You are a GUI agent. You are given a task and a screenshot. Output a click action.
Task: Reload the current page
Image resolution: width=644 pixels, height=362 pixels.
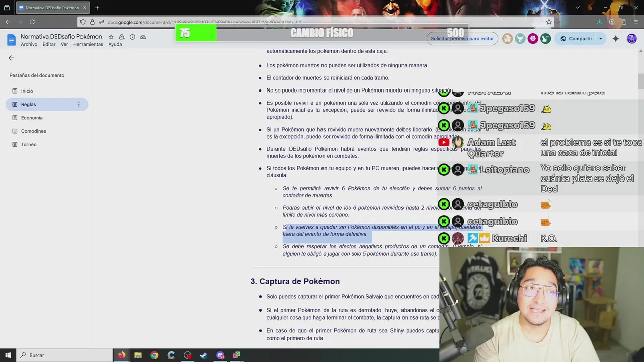[x=32, y=22]
